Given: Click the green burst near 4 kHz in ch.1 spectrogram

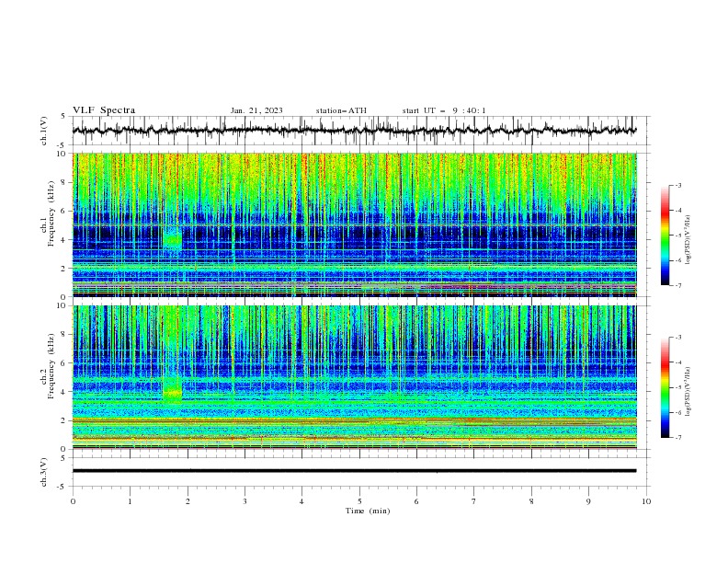Looking at the screenshot, I should point(172,240).
